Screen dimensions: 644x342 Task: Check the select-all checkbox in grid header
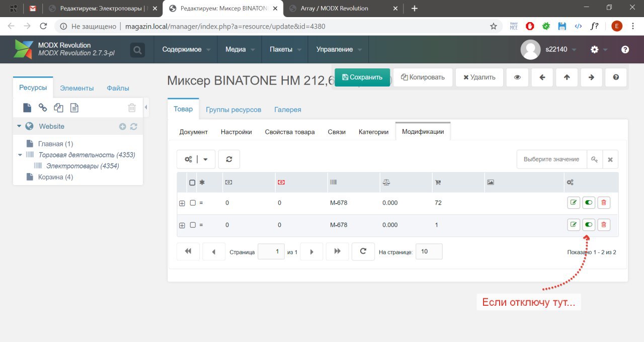[x=192, y=183]
